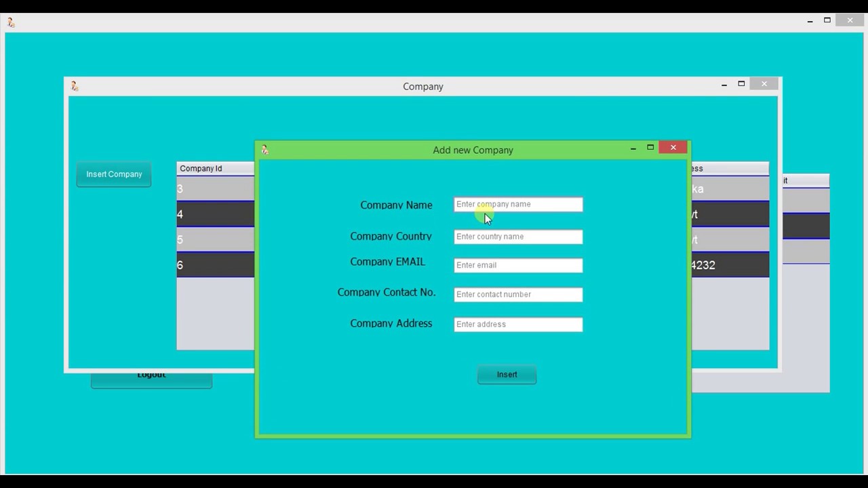Viewport: 868px width, 488px height.
Task: Click the cell ending in 4232
Action: 730,265
